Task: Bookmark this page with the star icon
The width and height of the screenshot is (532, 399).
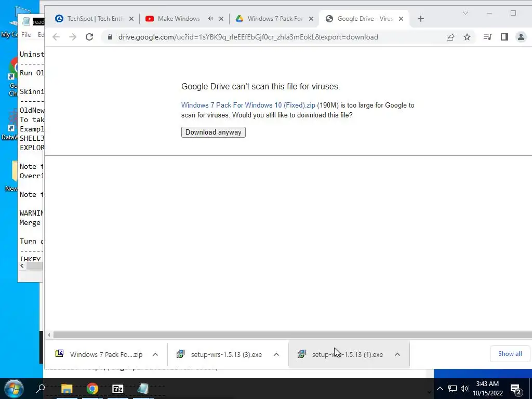Action: coord(467,37)
